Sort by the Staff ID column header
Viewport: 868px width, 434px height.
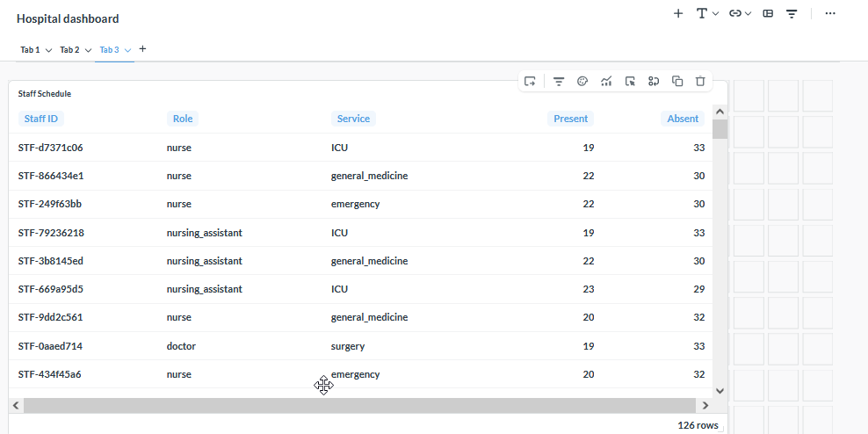41,119
